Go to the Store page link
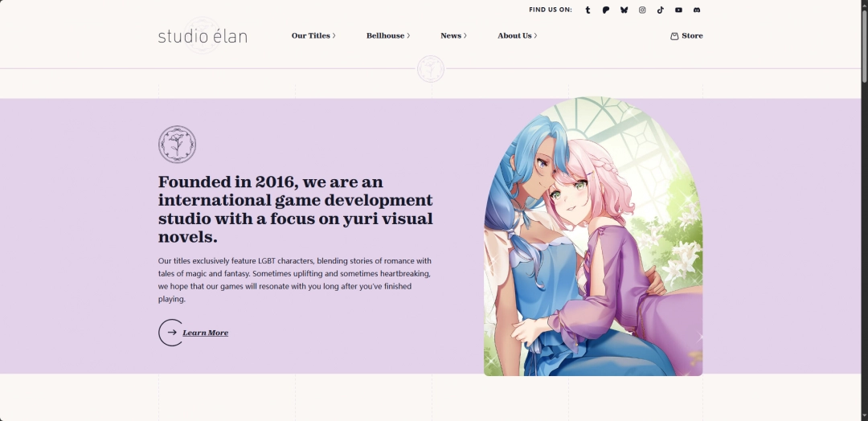 click(692, 36)
